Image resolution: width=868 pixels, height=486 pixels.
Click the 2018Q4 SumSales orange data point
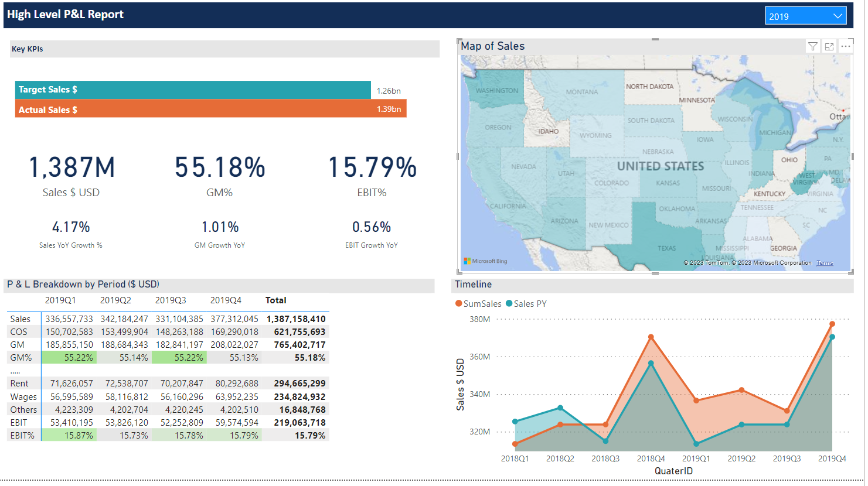[x=651, y=337]
